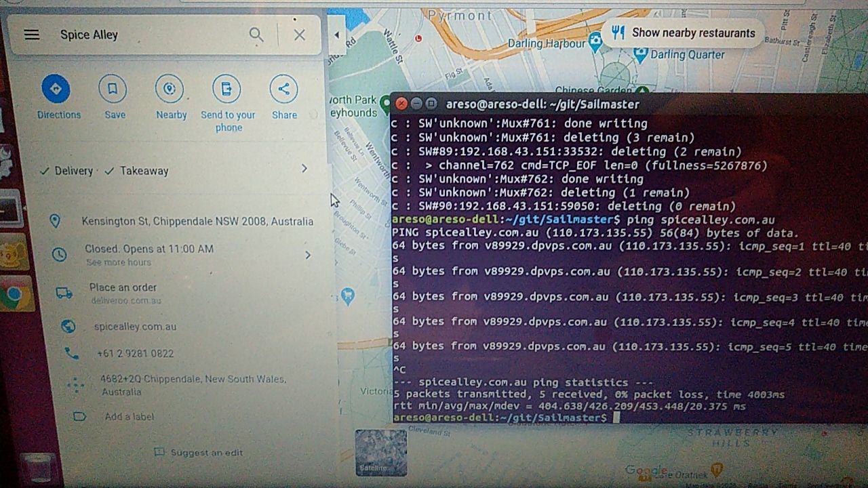Switch to the Satellite layer thumbnail

click(381, 452)
